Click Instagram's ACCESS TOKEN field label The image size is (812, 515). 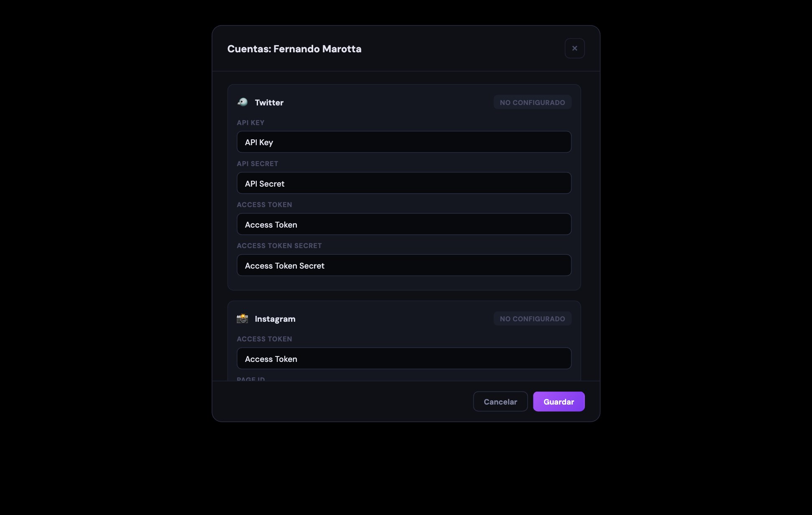click(x=264, y=339)
